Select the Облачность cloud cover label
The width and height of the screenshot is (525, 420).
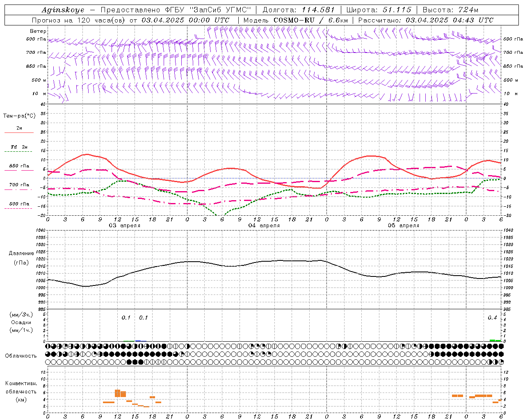coord(21,356)
